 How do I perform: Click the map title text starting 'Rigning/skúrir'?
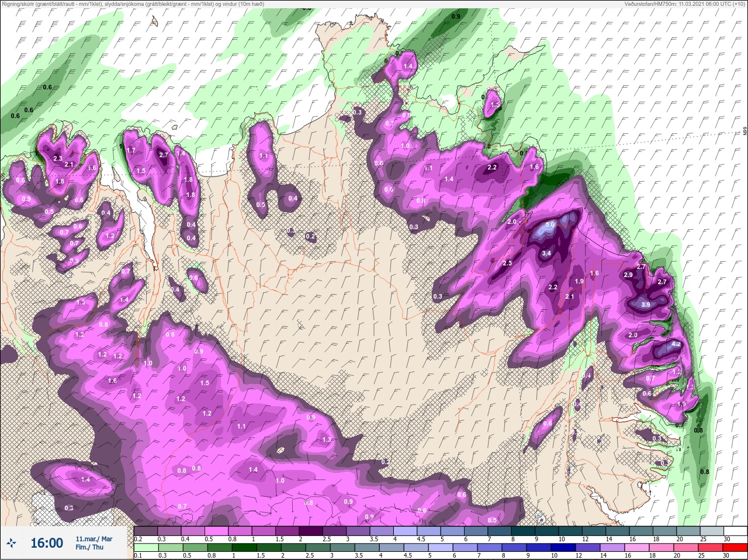tap(133, 4)
